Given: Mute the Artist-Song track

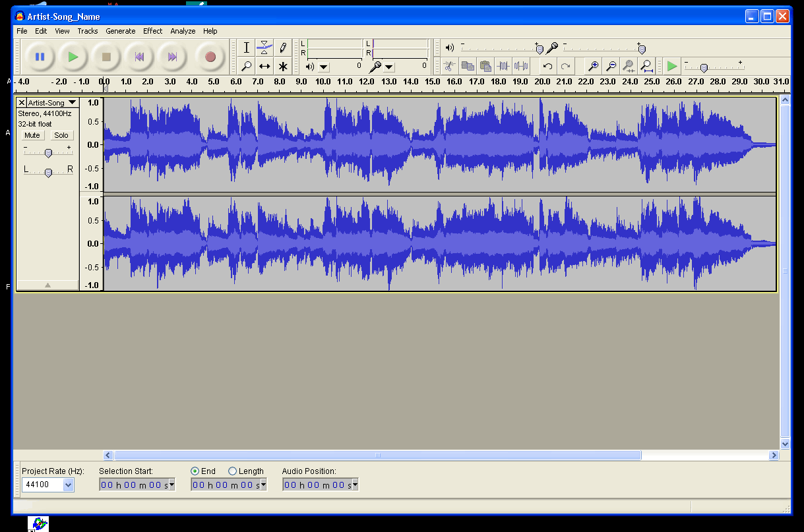Looking at the screenshot, I should (32, 135).
